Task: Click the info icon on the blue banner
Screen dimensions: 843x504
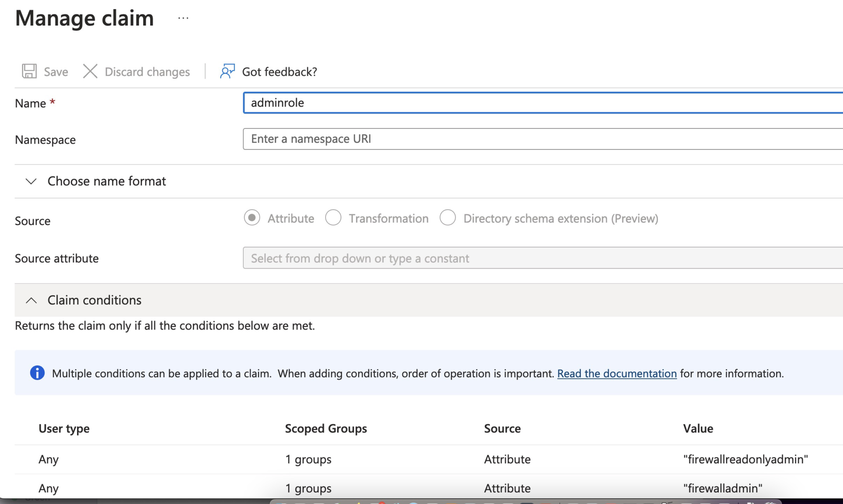Action: (x=37, y=373)
